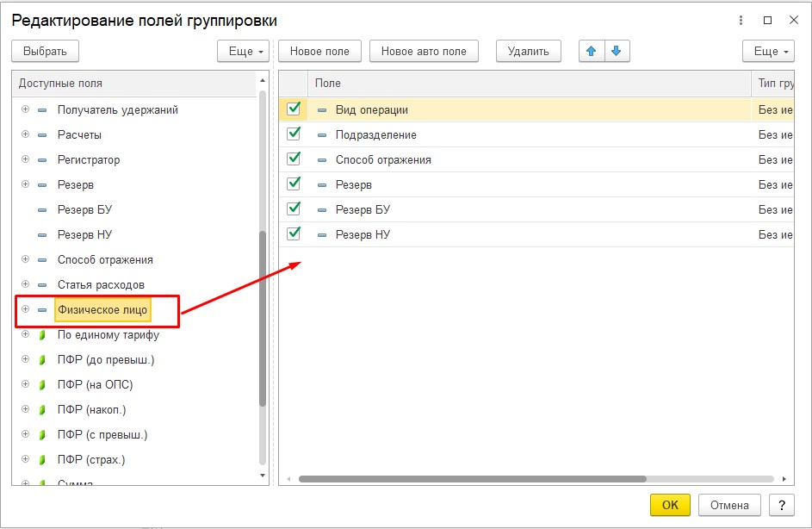Click the Новое авто поле button
This screenshot has height=529, width=812.
[424, 52]
